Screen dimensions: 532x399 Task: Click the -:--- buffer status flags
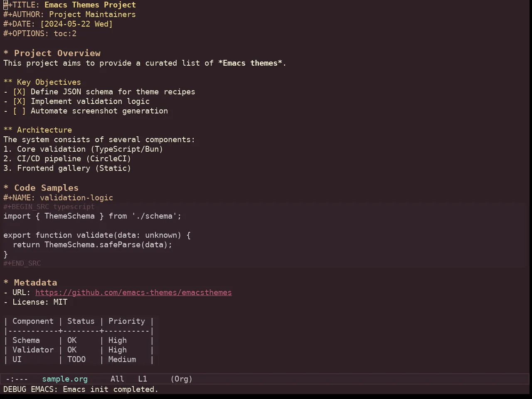click(17, 379)
